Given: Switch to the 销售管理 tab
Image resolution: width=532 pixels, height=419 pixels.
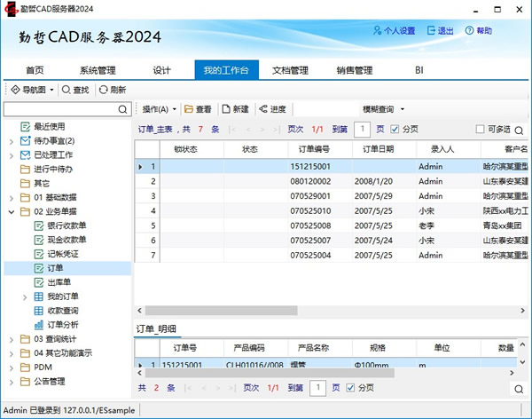Looking at the screenshot, I should pos(354,70).
